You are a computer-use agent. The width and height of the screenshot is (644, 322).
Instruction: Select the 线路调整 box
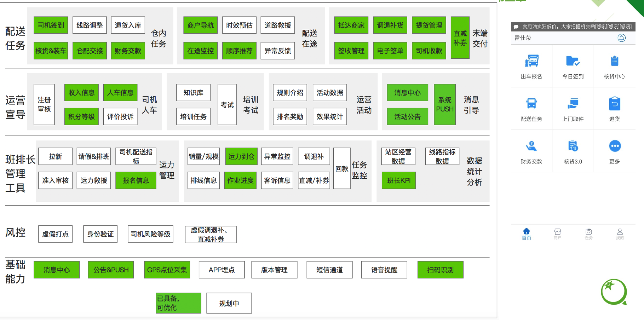[x=90, y=25]
